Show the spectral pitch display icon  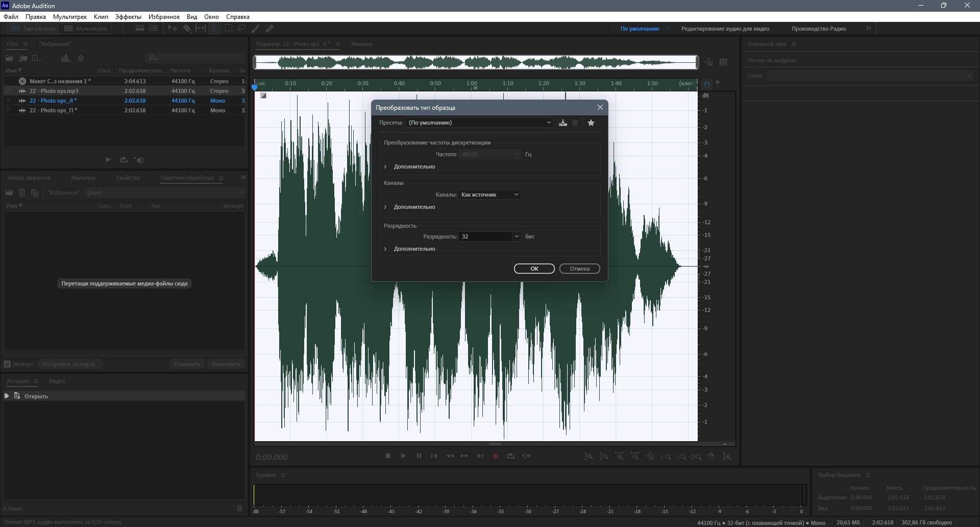153,29
